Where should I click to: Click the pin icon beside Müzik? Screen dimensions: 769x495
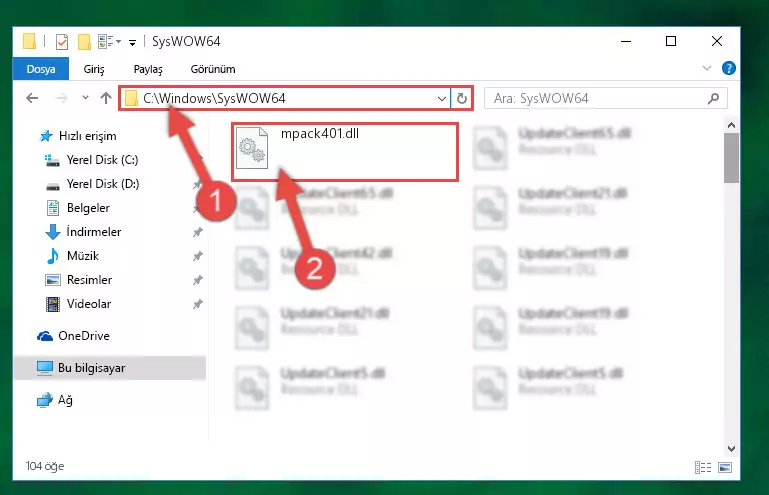(x=198, y=256)
